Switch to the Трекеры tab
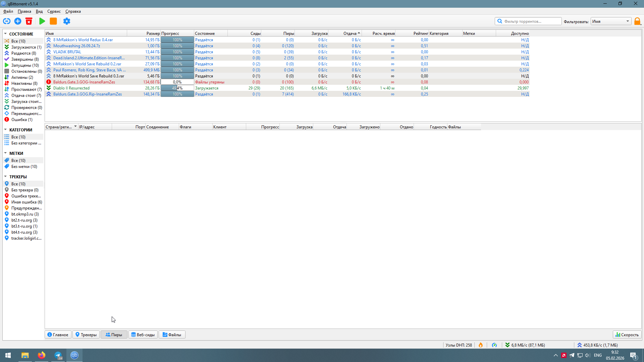This screenshot has width=644, height=362. (86, 335)
